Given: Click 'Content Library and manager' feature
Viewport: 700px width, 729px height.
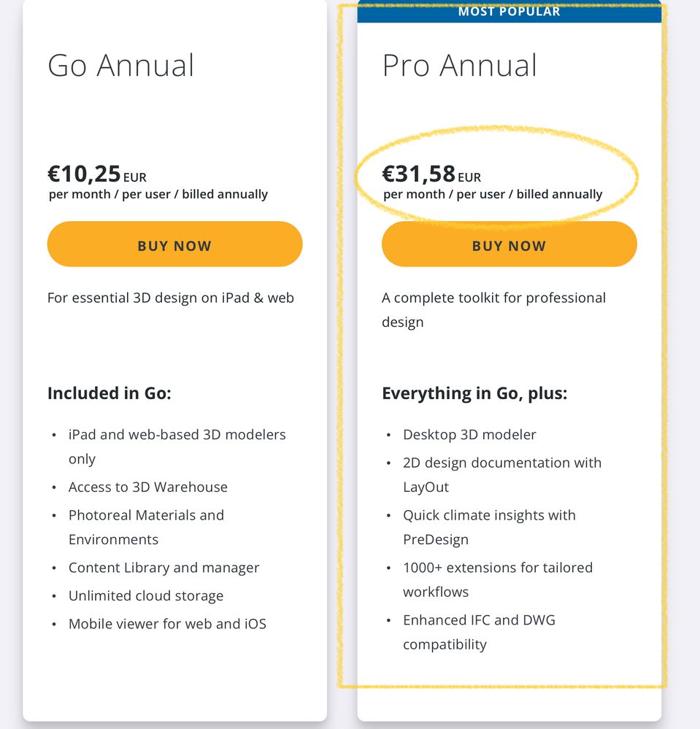Looking at the screenshot, I should click(x=164, y=568).
